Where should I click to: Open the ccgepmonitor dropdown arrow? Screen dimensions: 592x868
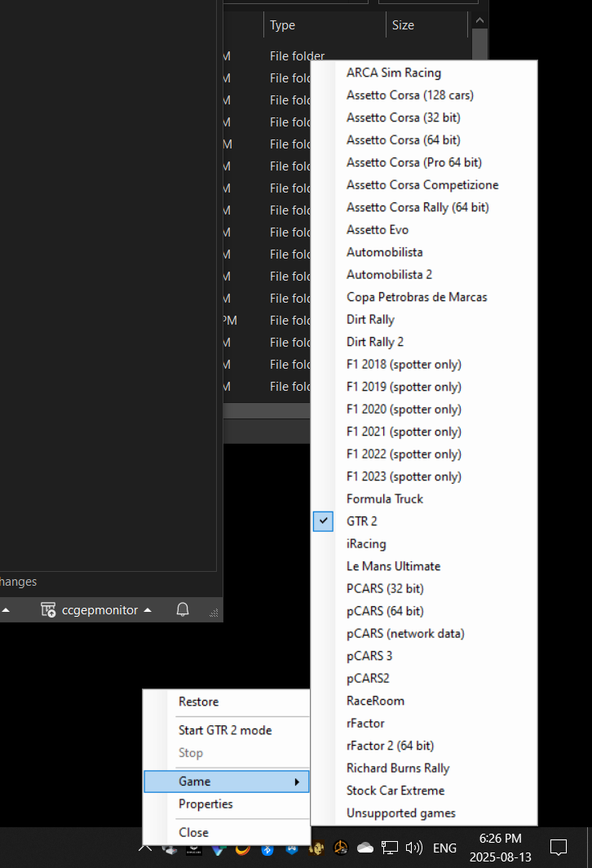tap(148, 610)
